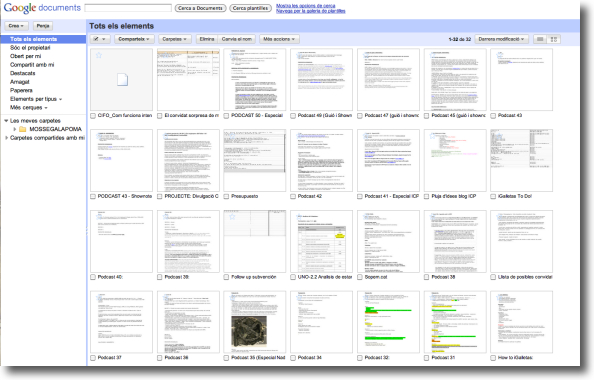594x380 pixels.
Task: Click Navega per la galeria de plantilles link
Action: coord(311,11)
